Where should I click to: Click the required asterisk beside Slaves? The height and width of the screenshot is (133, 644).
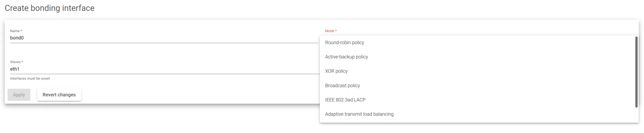click(x=22, y=62)
